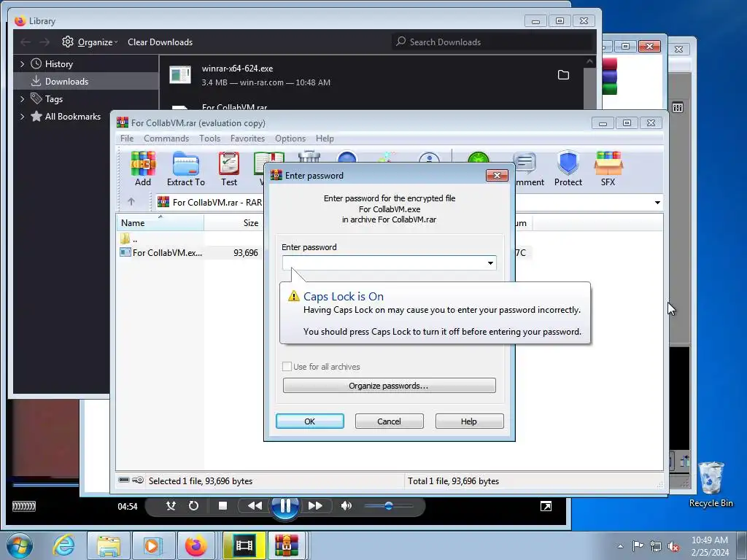This screenshot has height=560, width=747.
Task: Open the Organize dropdown in Library
Action: 90,42
